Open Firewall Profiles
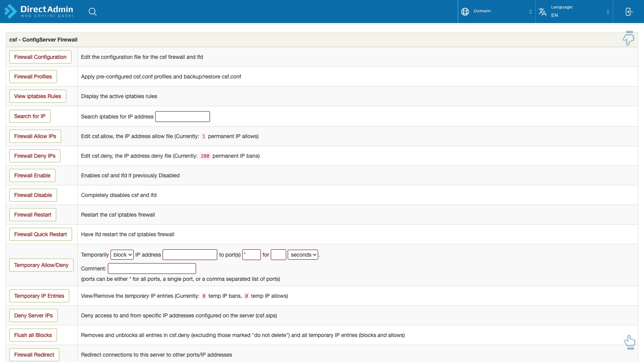 coord(33,77)
